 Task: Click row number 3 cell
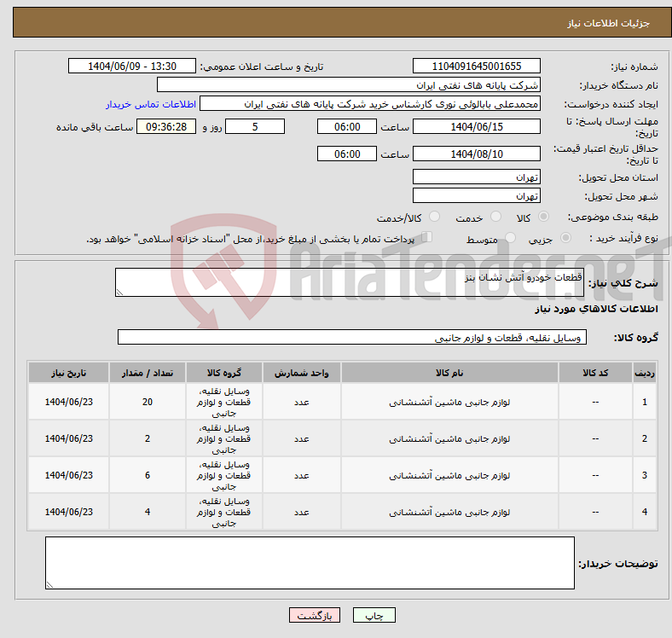pos(644,475)
